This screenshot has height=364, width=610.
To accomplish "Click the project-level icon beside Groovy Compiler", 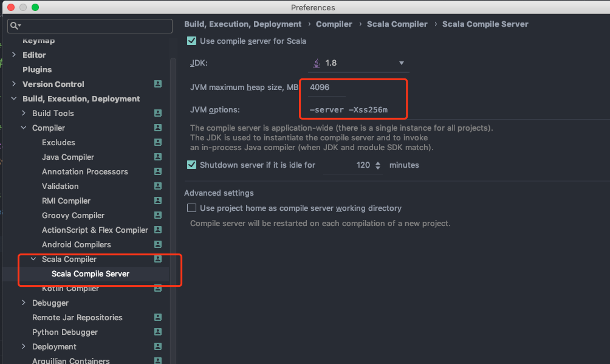I will [x=158, y=215].
